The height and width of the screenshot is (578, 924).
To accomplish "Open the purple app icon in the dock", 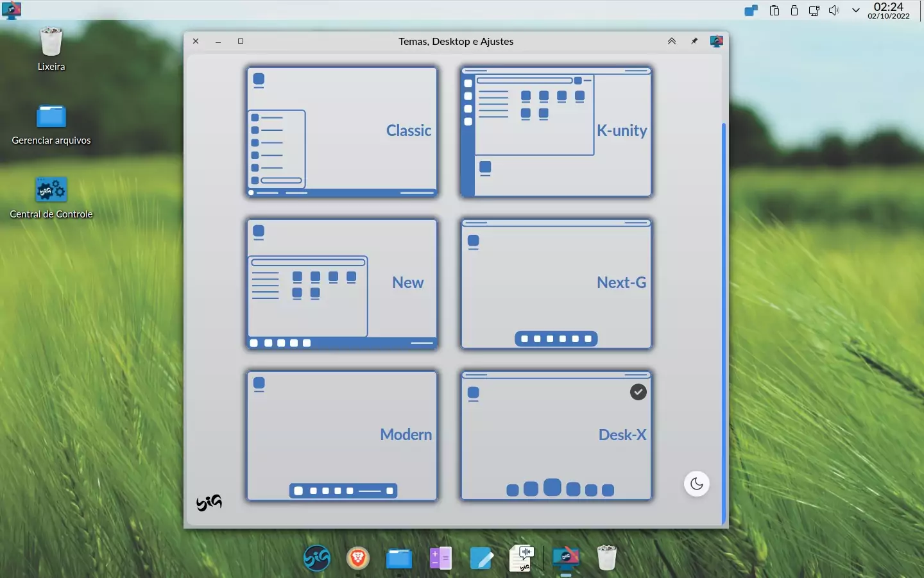I will click(441, 558).
